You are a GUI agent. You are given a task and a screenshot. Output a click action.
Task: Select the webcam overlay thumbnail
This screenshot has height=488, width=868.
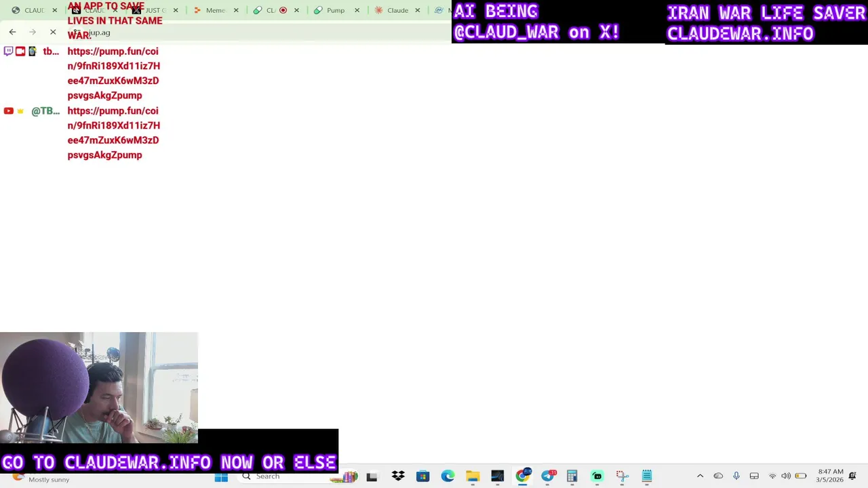tap(99, 388)
